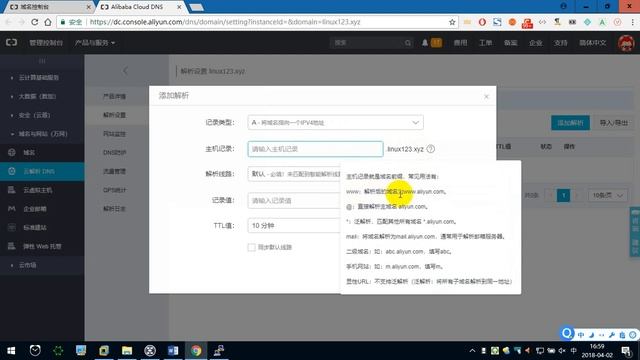This screenshot has height=360, width=640.
Task: Expand the 云市场 sidebar group
Action: click(x=27, y=265)
